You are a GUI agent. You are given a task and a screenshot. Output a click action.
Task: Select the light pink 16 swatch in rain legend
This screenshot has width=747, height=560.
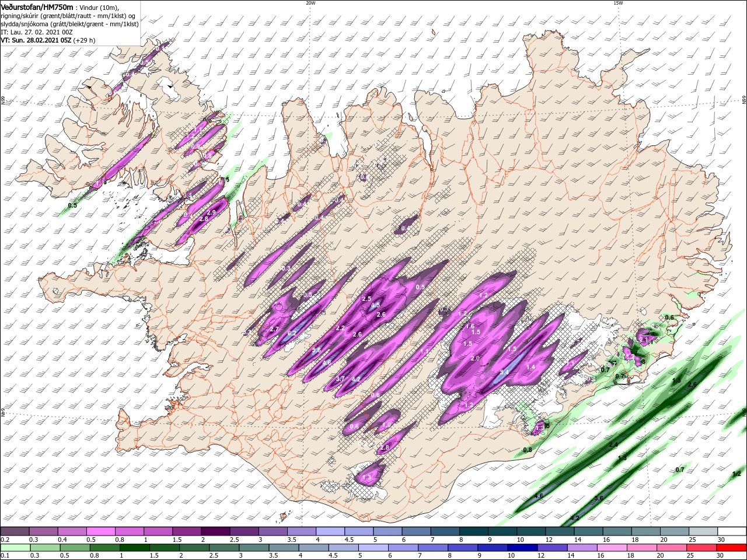612,548
